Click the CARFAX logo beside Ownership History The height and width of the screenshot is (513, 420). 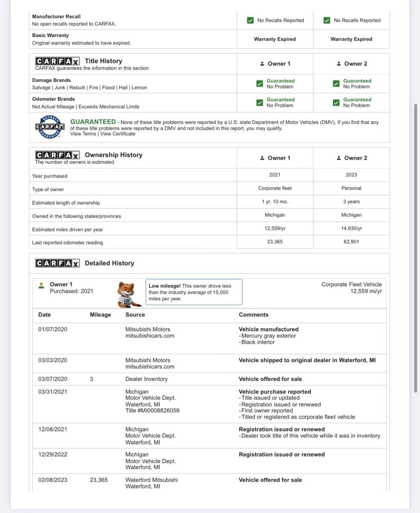(x=57, y=155)
